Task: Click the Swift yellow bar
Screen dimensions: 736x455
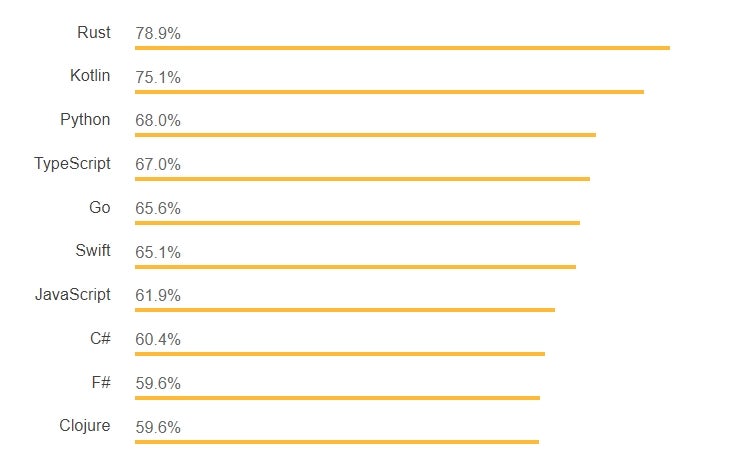Action: (x=355, y=267)
